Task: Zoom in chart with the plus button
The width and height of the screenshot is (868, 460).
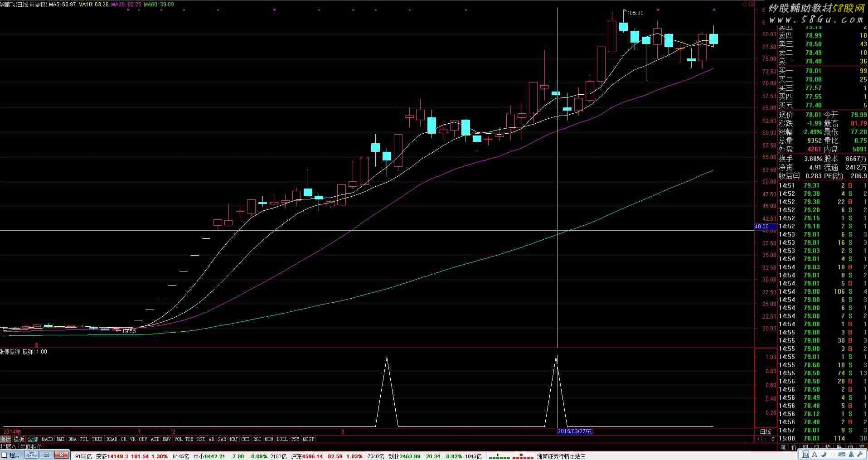Action: point(758,439)
